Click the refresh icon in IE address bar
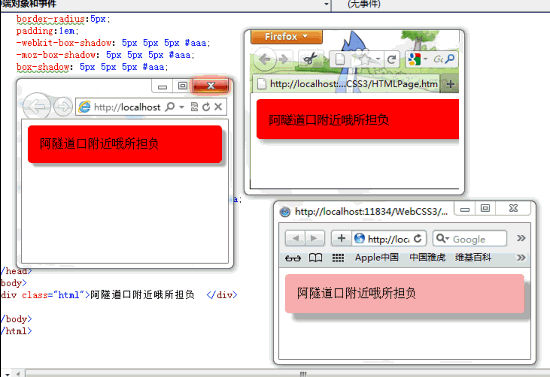Viewport: 550px width, 377px height. click(206, 107)
